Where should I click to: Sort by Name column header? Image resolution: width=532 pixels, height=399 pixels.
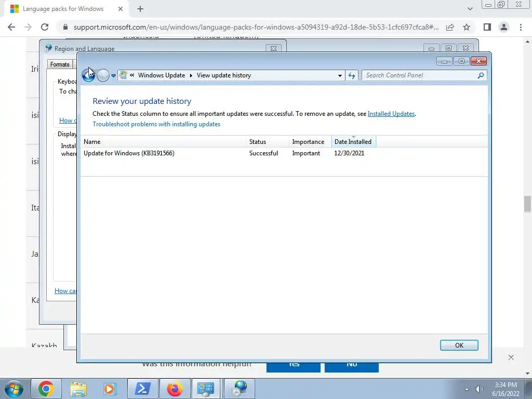(163, 142)
